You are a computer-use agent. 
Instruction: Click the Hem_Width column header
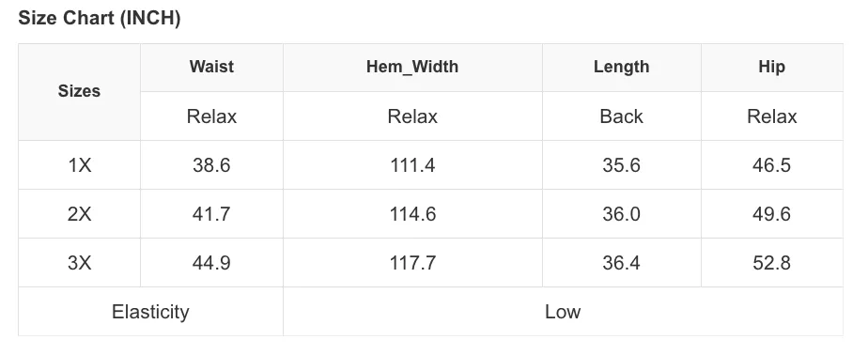[x=412, y=67]
